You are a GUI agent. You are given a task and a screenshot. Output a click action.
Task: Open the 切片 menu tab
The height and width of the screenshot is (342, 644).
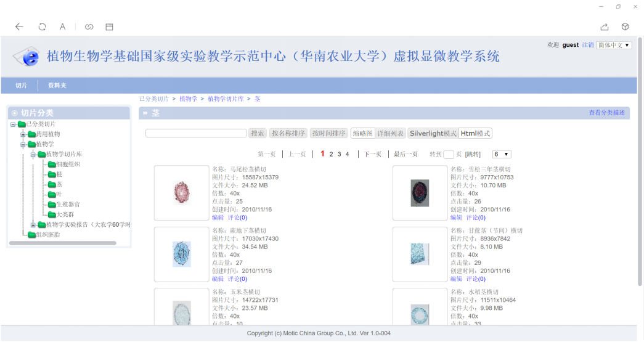pos(22,86)
